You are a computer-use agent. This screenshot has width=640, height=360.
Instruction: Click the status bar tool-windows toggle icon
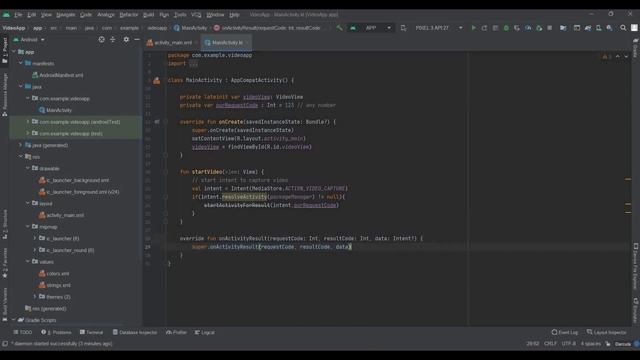coord(4,344)
